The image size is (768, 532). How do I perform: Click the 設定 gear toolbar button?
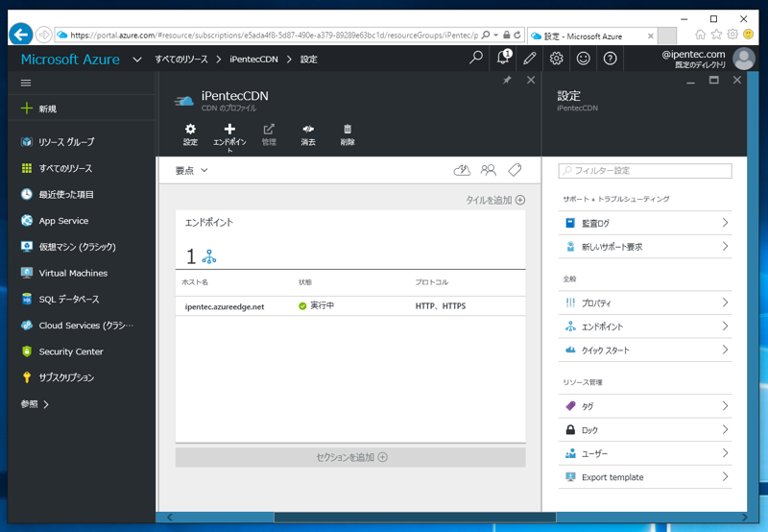[x=190, y=135]
